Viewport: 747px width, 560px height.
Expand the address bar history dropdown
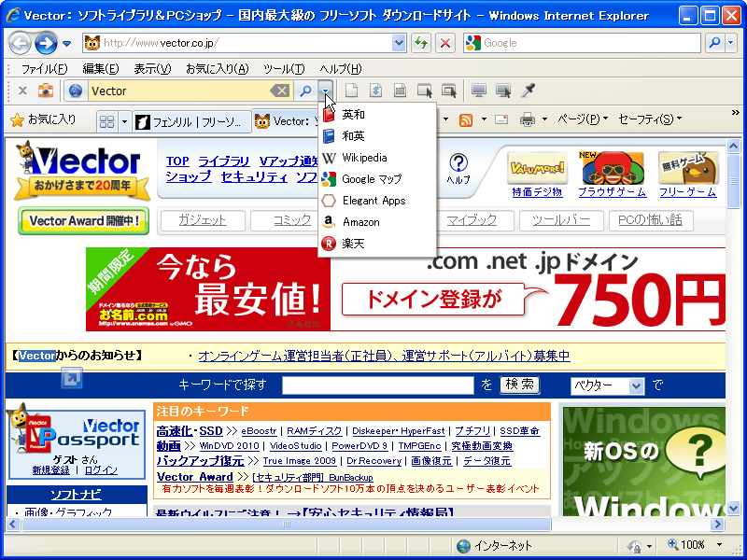400,43
